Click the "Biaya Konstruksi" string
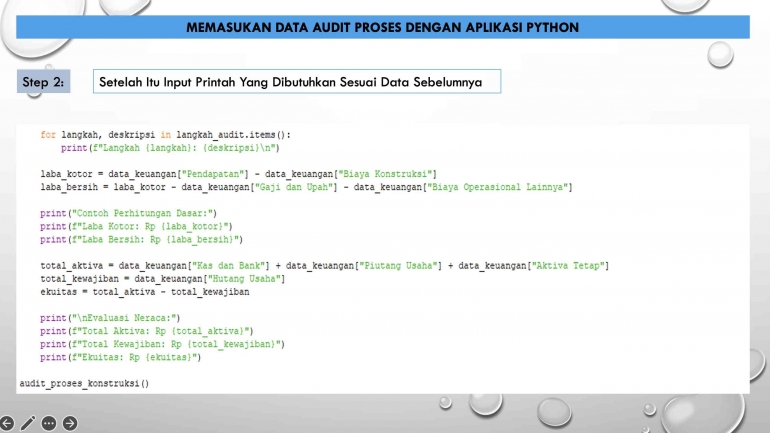Image resolution: width=770 pixels, height=433 pixels. 385,174
